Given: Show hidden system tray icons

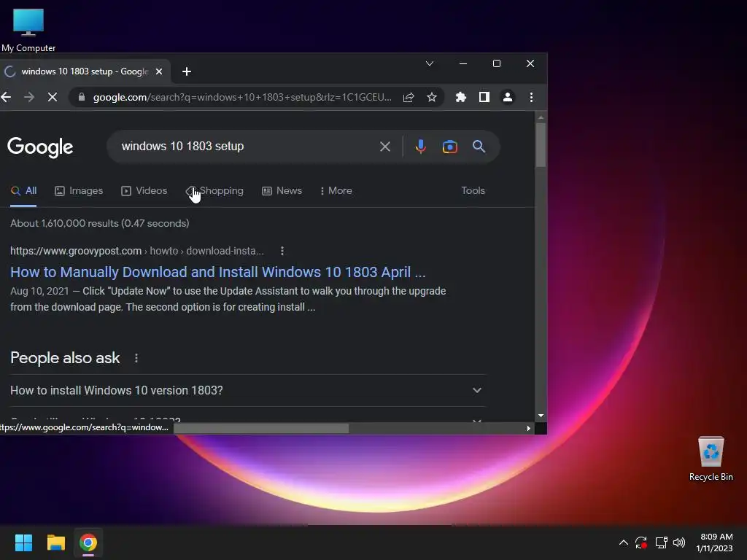Looking at the screenshot, I should (x=623, y=542).
